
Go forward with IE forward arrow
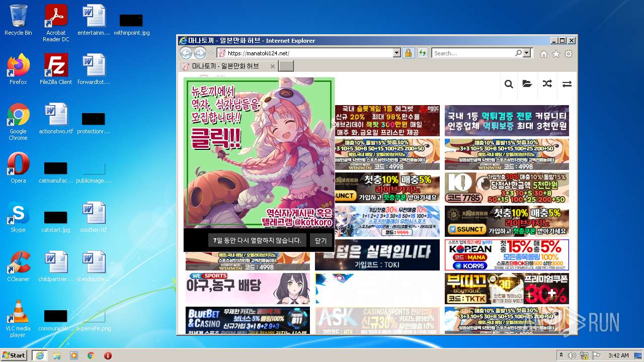coord(200,53)
